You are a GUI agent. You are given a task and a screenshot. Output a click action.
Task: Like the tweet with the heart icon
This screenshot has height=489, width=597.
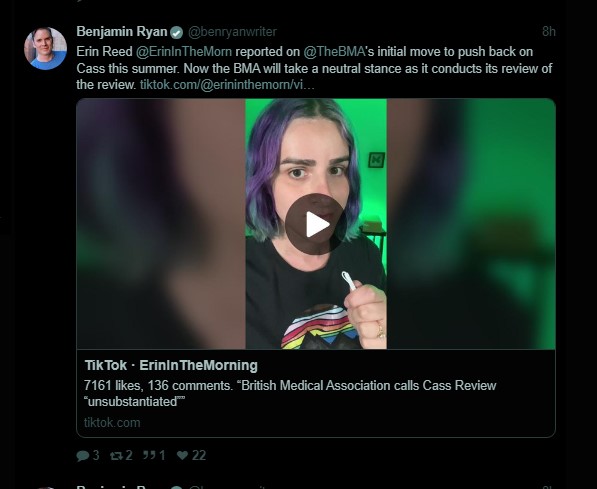182,455
